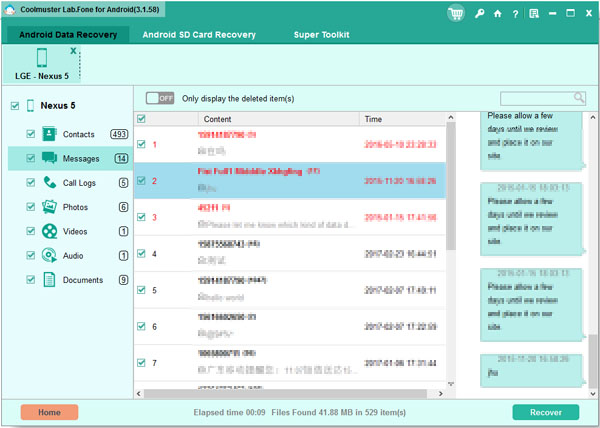Click message list scroll up arrow
Viewport: 600px width, 428px height.
(x=451, y=117)
